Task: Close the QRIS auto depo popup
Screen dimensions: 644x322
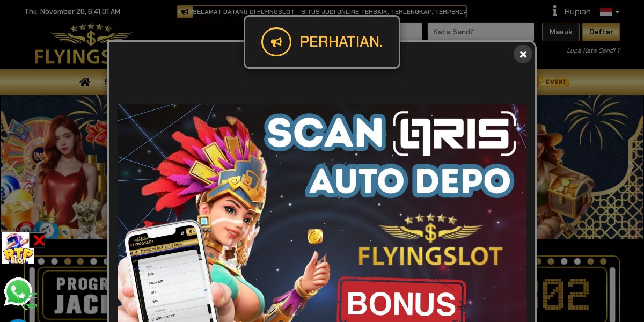Action: [x=523, y=54]
